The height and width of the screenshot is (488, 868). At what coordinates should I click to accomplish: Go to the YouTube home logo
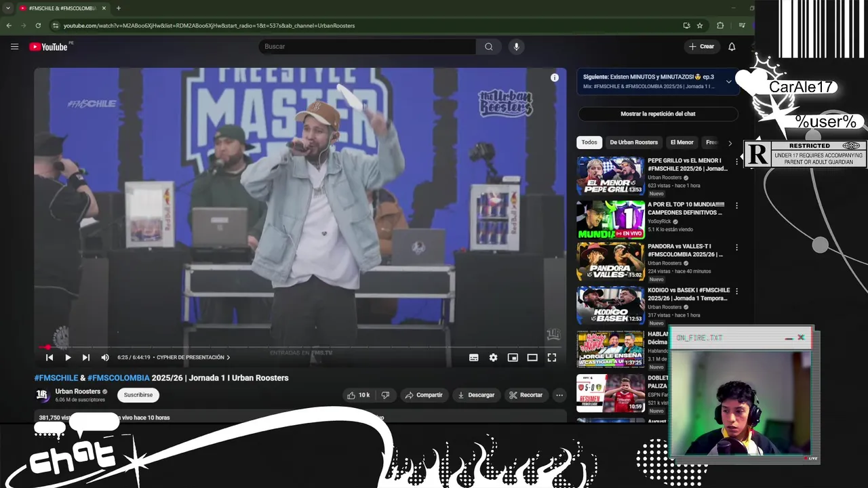pos(48,47)
